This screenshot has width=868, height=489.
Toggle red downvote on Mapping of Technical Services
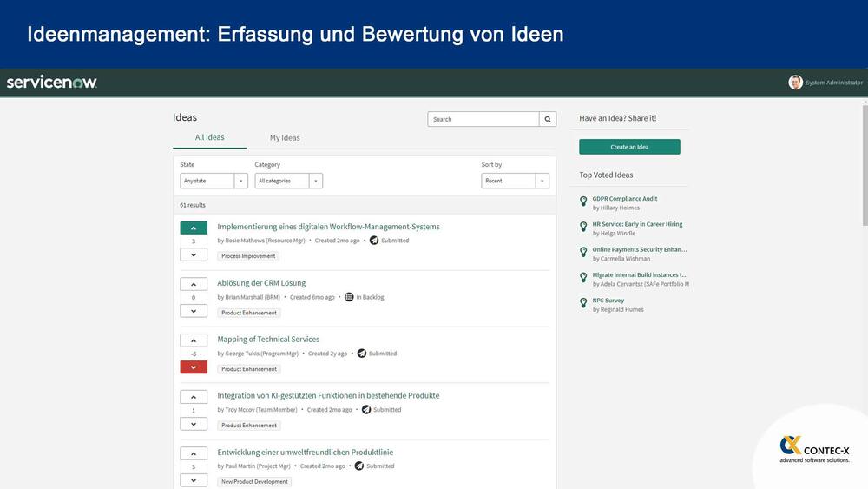(x=194, y=367)
